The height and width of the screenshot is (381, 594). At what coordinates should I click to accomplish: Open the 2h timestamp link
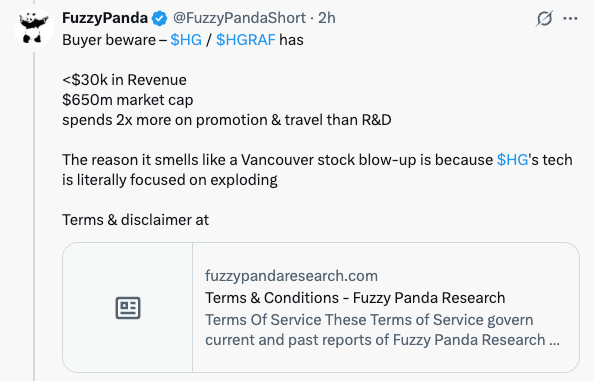click(x=327, y=18)
